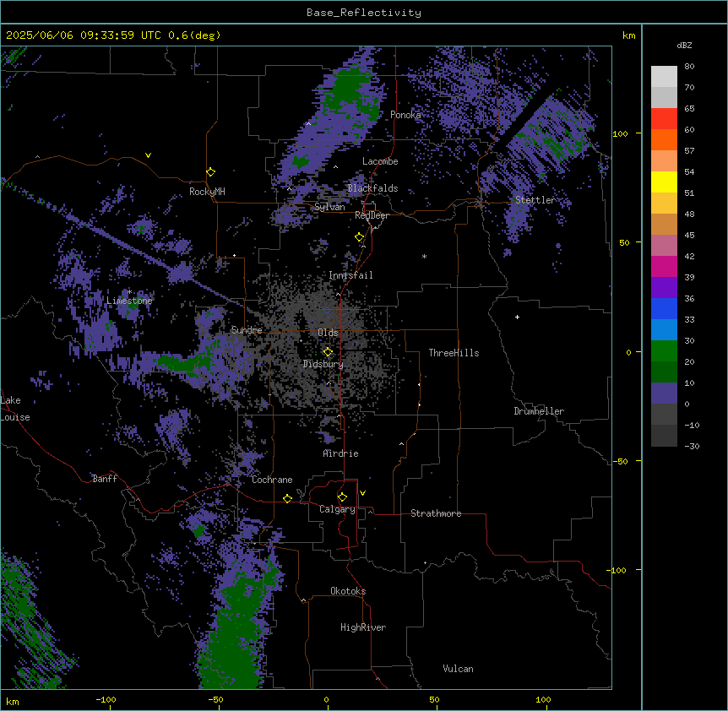Click the 2025/06/06 09:33:59 UTC timestamp
The height and width of the screenshot is (711, 728).
[x=84, y=35]
